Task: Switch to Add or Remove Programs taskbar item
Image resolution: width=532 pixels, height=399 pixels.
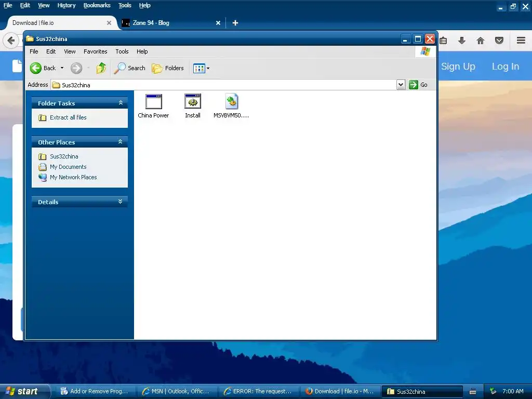Action: tap(94, 391)
